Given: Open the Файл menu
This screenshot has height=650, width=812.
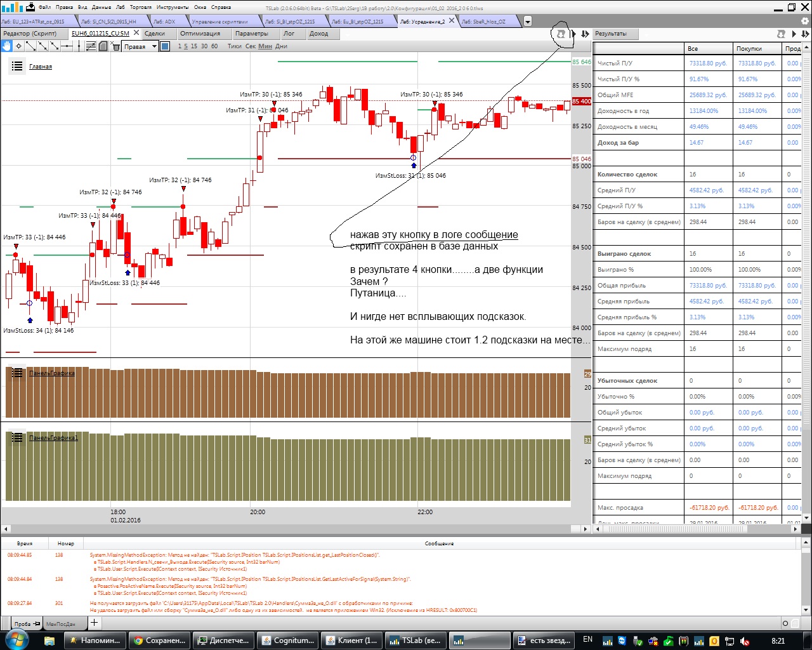Looking at the screenshot, I should pos(44,7).
